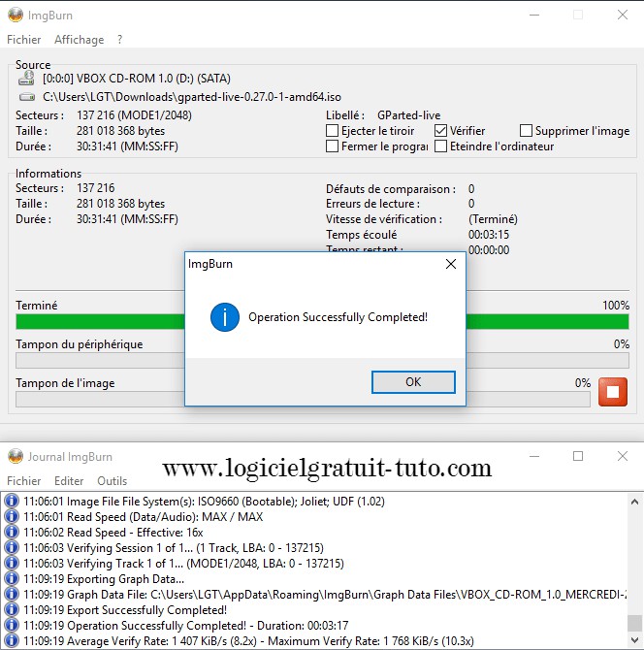Viewport: 644px width, 650px height.
Task: Click the image file drive icon in Source
Action: point(27,97)
